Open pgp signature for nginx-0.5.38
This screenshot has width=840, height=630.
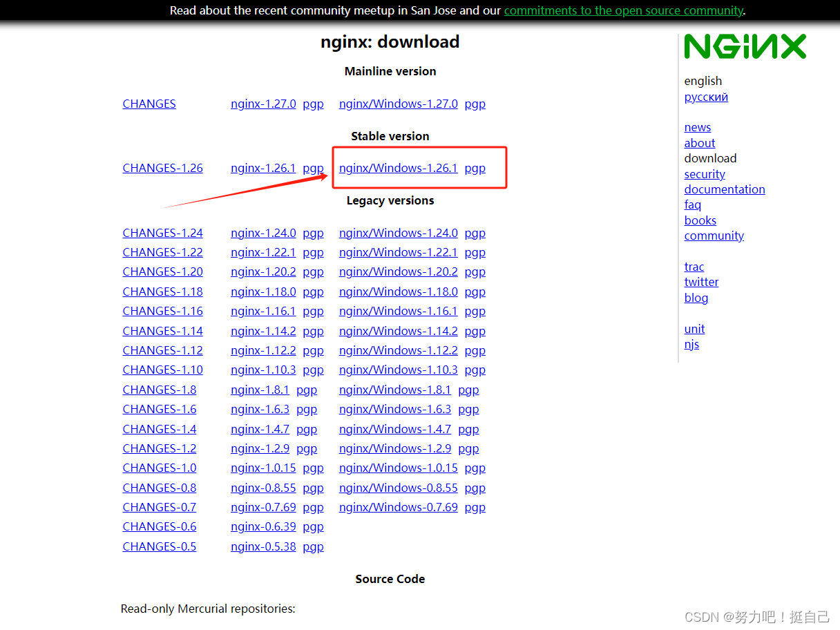tap(313, 546)
